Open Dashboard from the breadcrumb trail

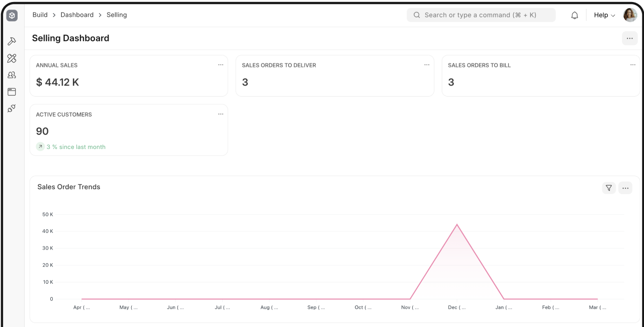coord(77,15)
